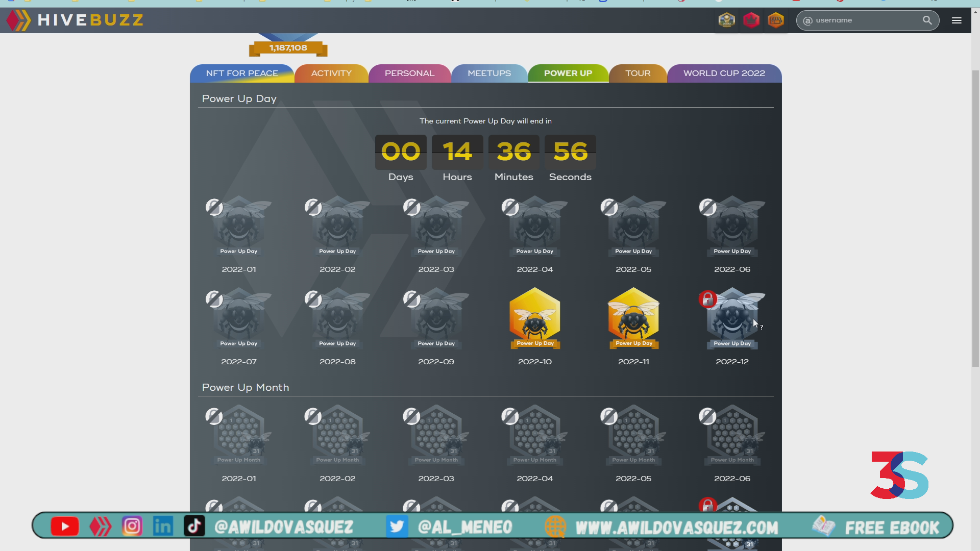Switch to the NFT FOR PEACE tab

pyautogui.click(x=242, y=73)
